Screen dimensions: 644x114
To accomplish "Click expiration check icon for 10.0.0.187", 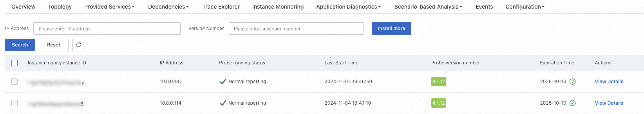I will tap(573, 82).
